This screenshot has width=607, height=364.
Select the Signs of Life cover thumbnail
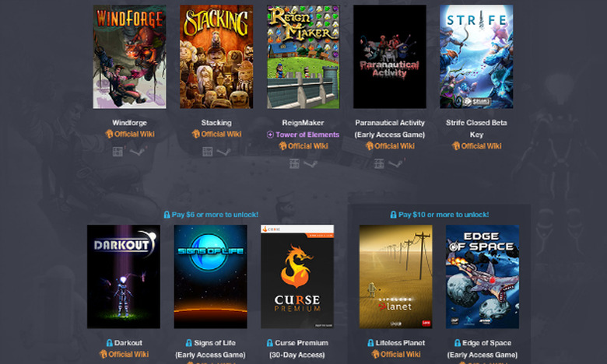211,277
